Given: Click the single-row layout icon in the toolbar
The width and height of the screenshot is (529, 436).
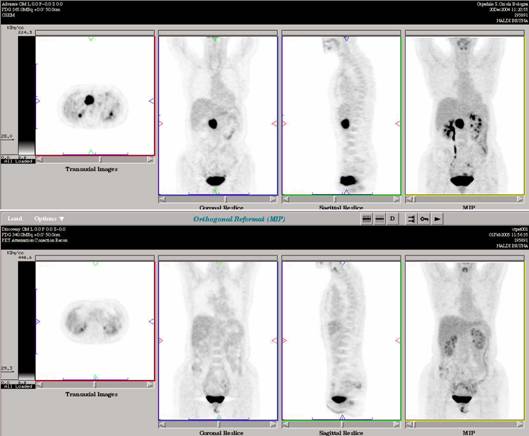Looking at the screenshot, I should click(380, 219).
